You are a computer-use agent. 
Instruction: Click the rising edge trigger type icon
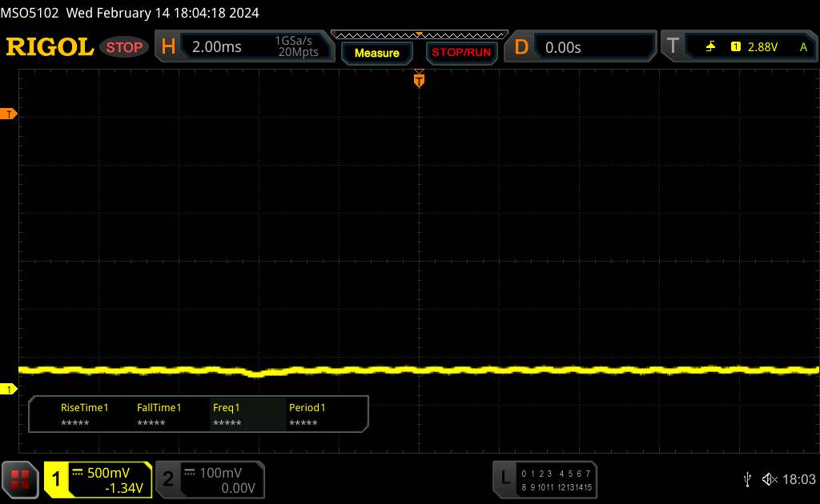coord(710,47)
